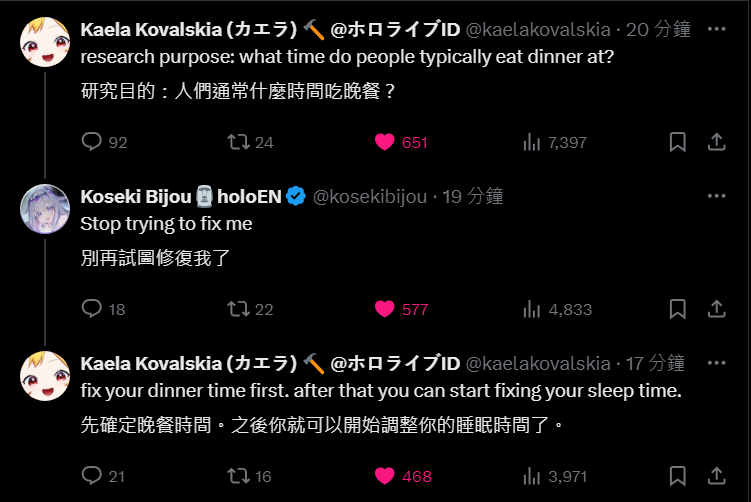This screenshot has height=502, width=751.
Task: Bookmark Koseki Bijou's tweet
Action: pyautogui.click(x=677, y=309)
